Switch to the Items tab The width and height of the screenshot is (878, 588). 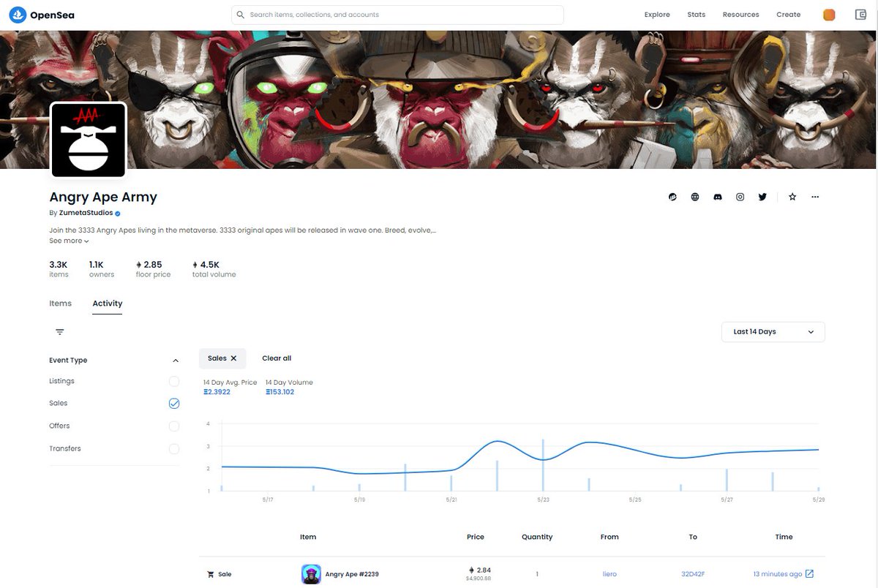pyautogui.click(x=61, y=304)
